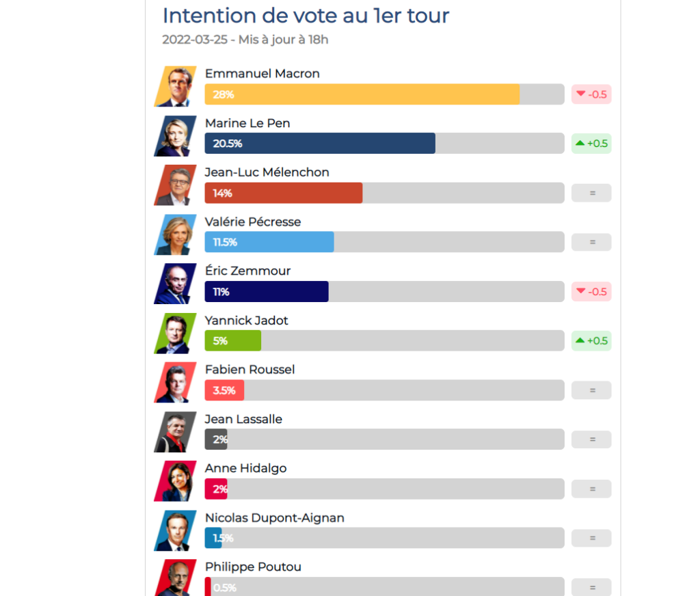Click the Intention de vote au 1er tour title

click(306, 16)
